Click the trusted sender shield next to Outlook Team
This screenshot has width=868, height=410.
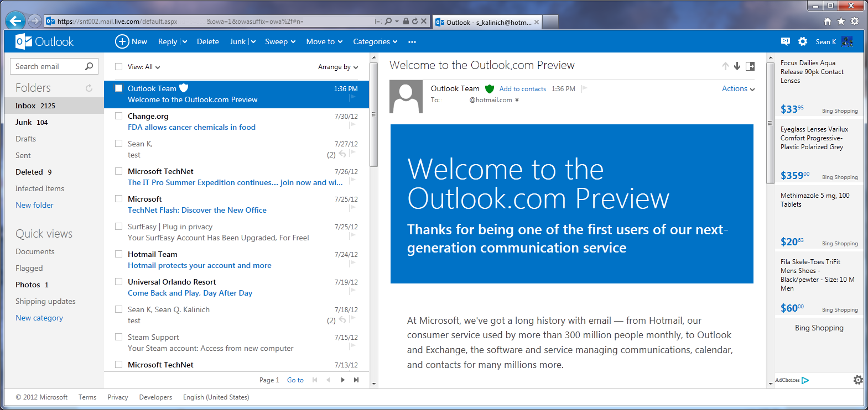click(489, 88)
